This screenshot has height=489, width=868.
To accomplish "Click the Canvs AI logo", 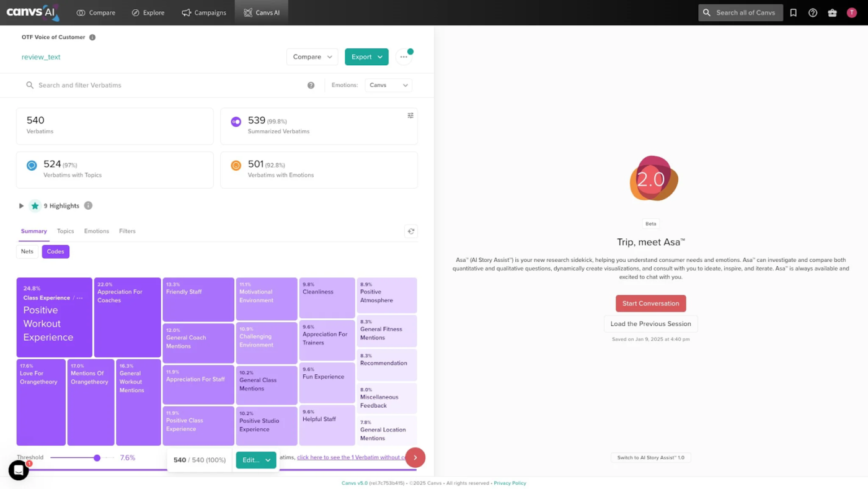I will click(33, 12).
